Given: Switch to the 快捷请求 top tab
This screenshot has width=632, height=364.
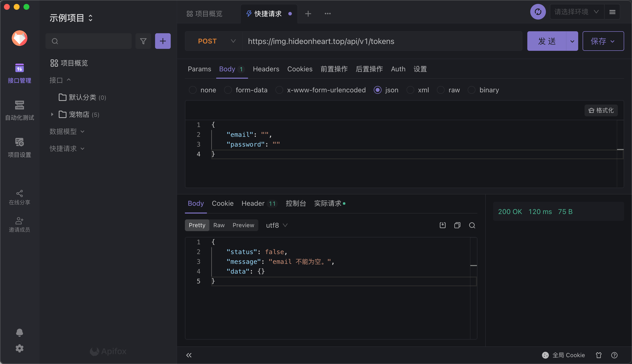Looking at the screenshot, I should pos(269,13).
